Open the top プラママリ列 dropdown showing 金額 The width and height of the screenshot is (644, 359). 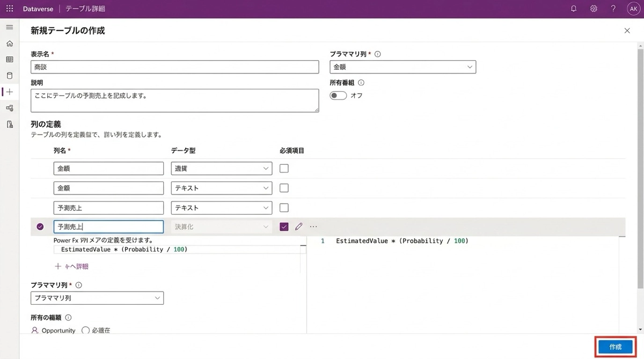pyautogui.click(x=402, y=67)
